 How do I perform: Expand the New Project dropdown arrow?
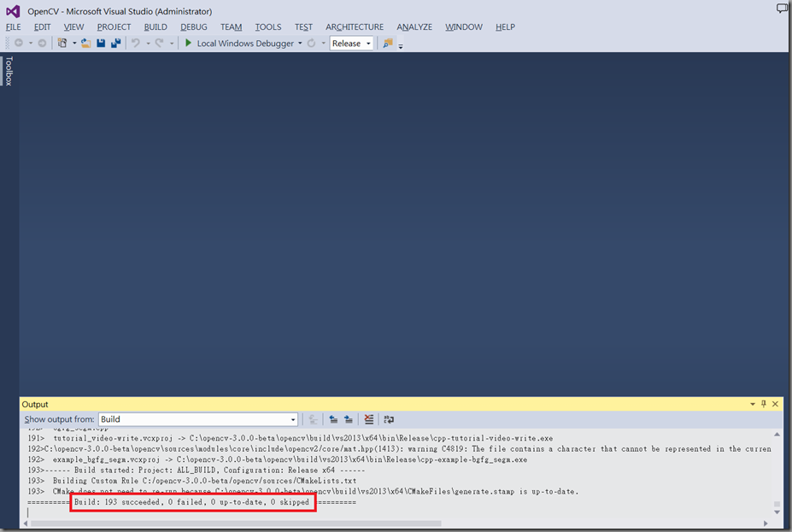click(74, 43)
